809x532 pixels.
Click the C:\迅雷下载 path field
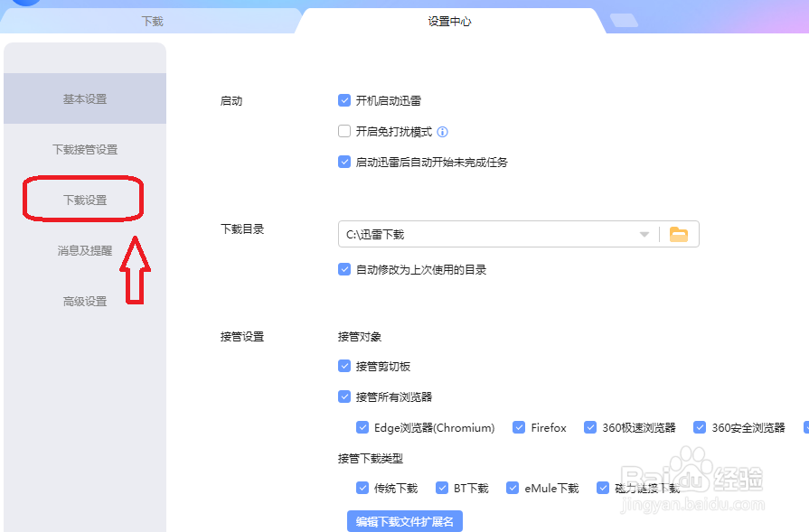pos(519,235)
